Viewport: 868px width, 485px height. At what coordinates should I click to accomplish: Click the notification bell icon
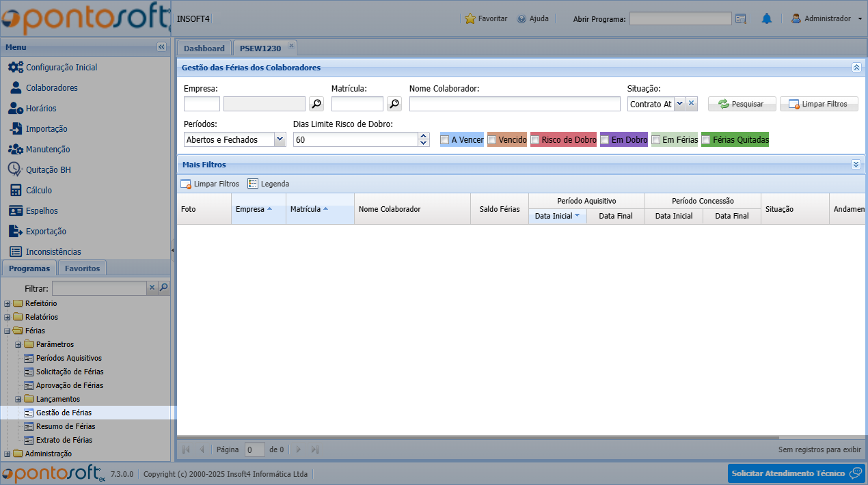click(x=766, y=19)
